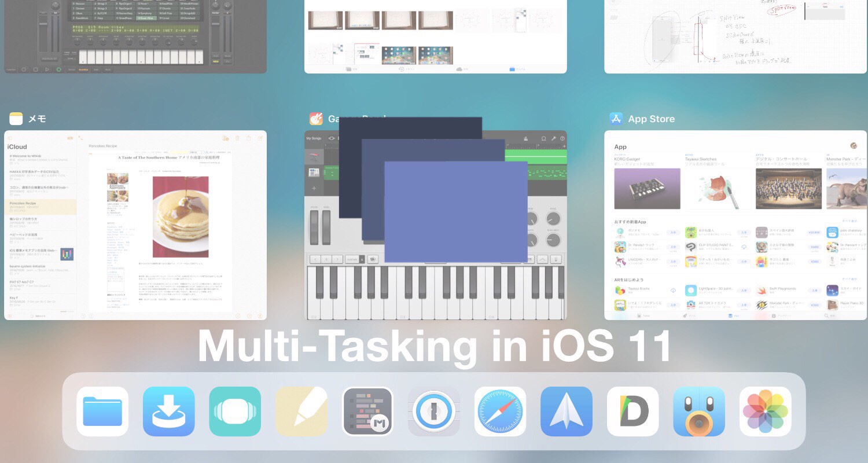Open the loop browser icon in GarageBand

[x=544, y=138]
